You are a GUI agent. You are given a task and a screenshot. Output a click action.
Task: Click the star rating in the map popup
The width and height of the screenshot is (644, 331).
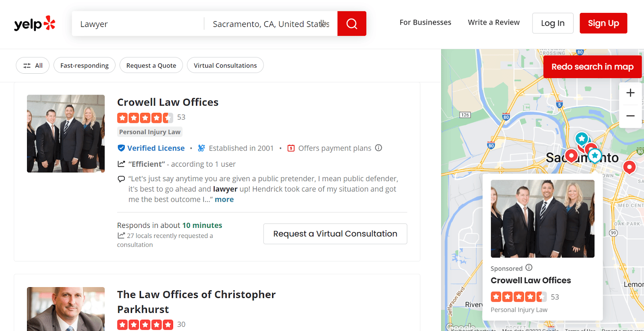519,297
